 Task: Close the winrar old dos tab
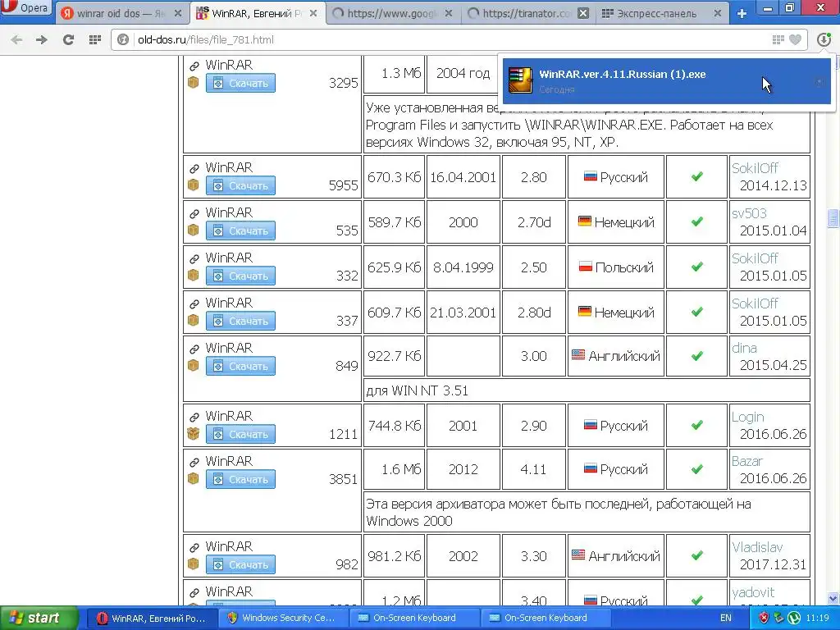point(178,13)
